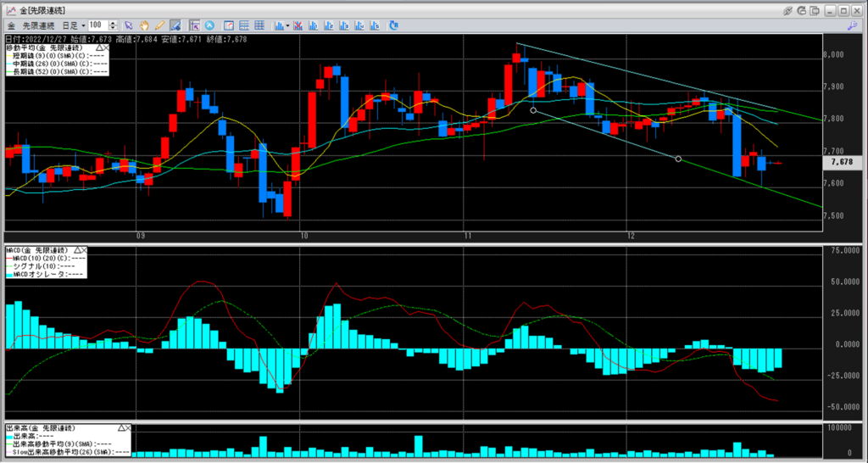Click the 中期線(26) legend entry
The width and height of the screenshot is (868, 463).
57,64
